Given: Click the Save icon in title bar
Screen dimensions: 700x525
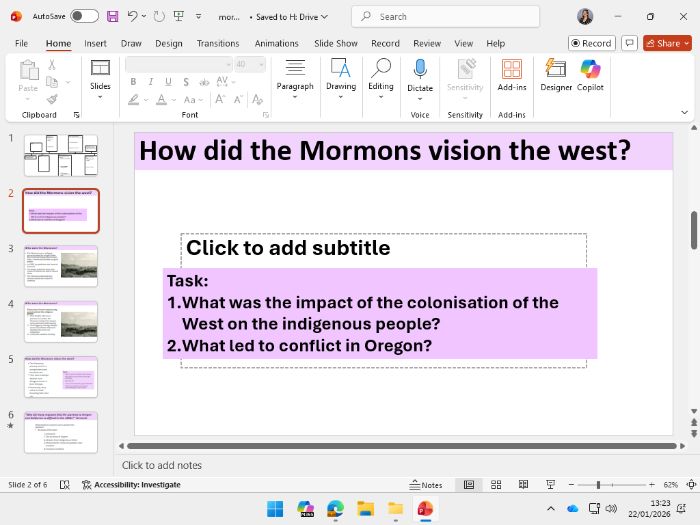Looking at the screenshot, I should click(112, 17).
